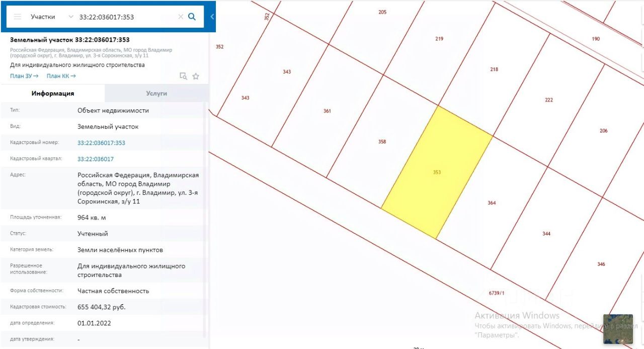Run search with the magnifier icon
This screenshot has height=349, width=644.
[x=192, y=17]
